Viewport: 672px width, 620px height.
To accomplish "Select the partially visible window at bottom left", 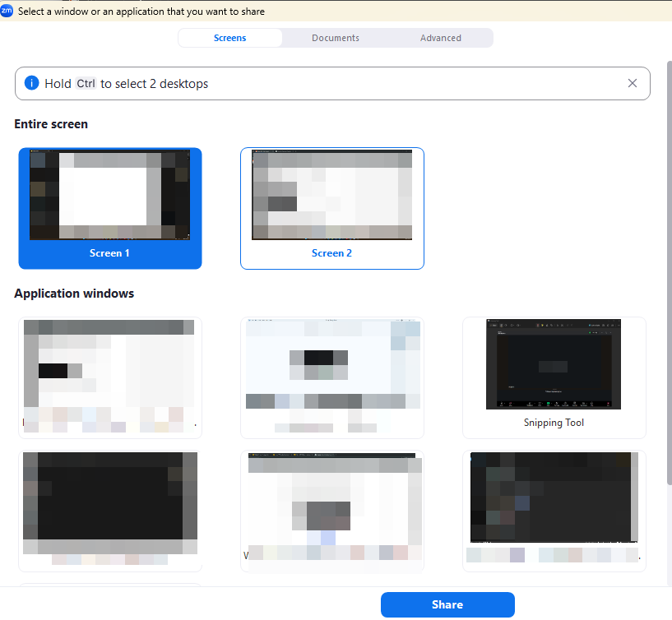I will coord(110,585).
